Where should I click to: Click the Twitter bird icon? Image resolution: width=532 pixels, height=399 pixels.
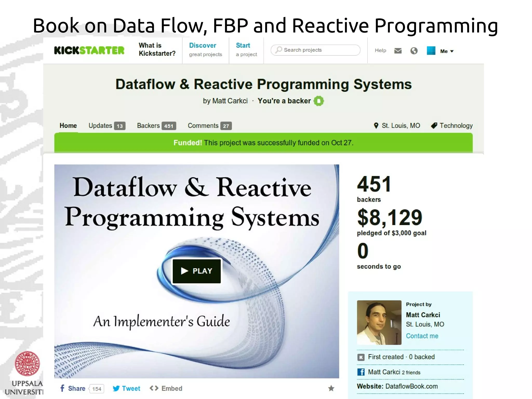click(116, 388)
